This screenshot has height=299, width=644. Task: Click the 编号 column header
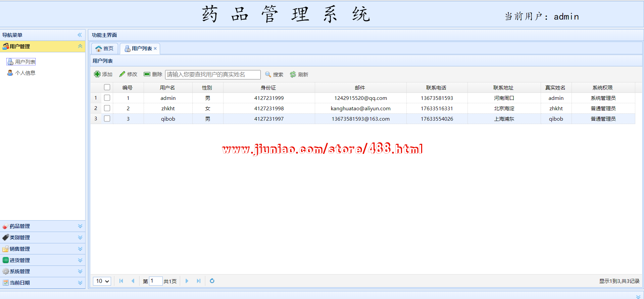(128, 87)
